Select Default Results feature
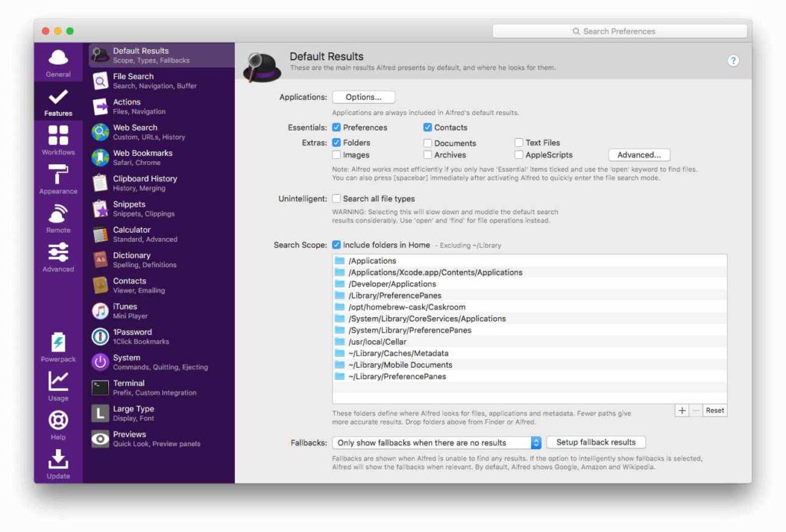786x532 pixels. 161,55
